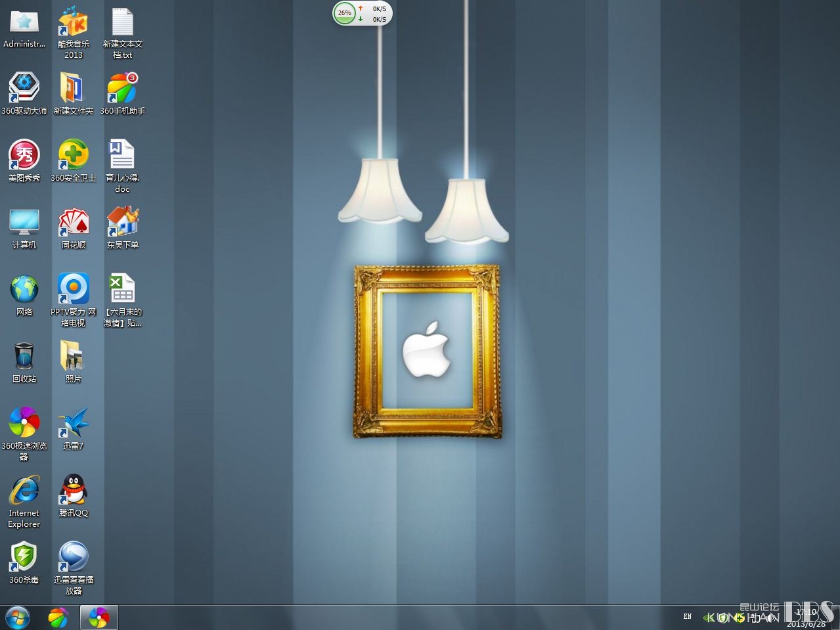Select the 东吴下单 house icon
This screenshot has height=630, width=840.
point(123,228)
